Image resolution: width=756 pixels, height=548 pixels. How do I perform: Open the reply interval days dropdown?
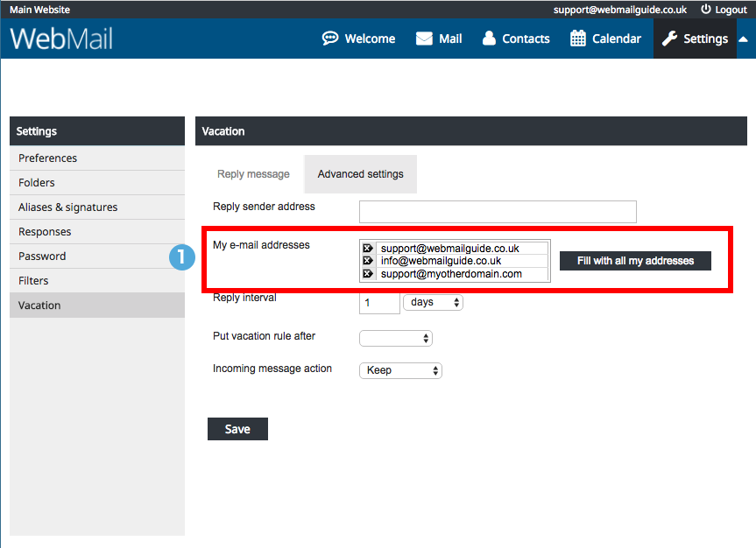433,302
